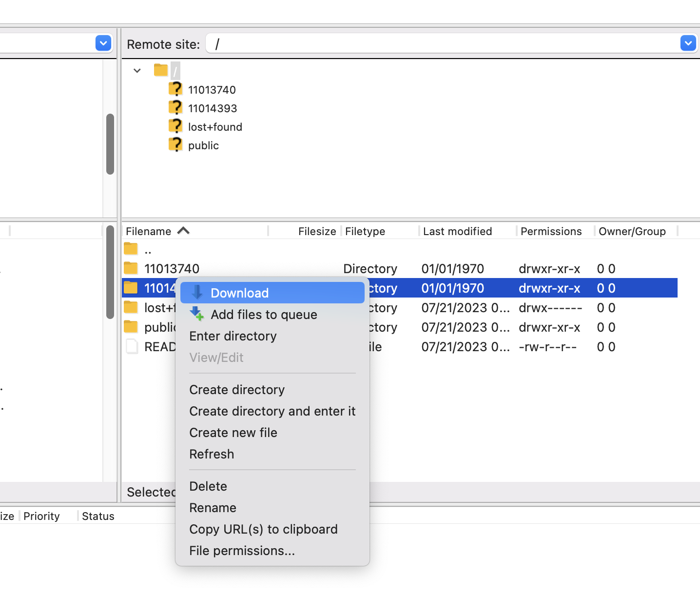Open the local site path dropdown
The image size is (700, 597).
tap(103, 43)
